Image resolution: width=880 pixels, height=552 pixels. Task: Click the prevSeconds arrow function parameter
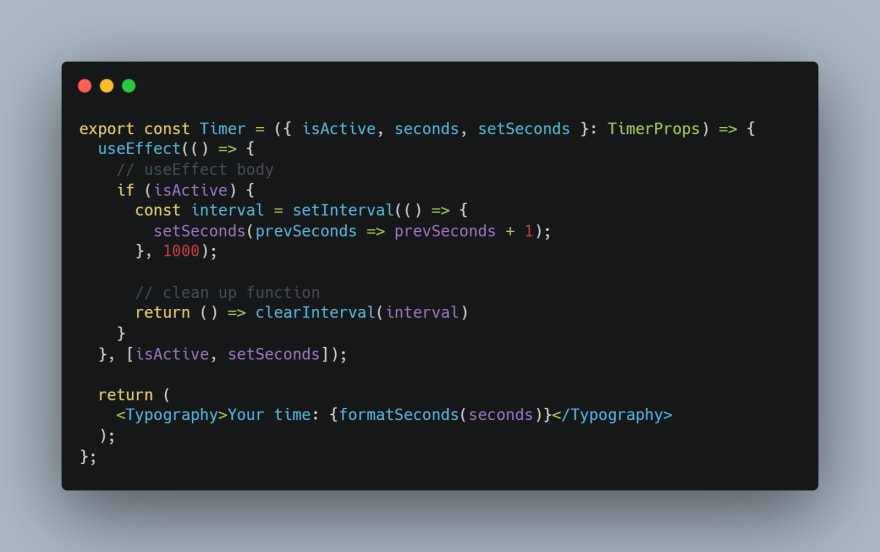point(306,231)
